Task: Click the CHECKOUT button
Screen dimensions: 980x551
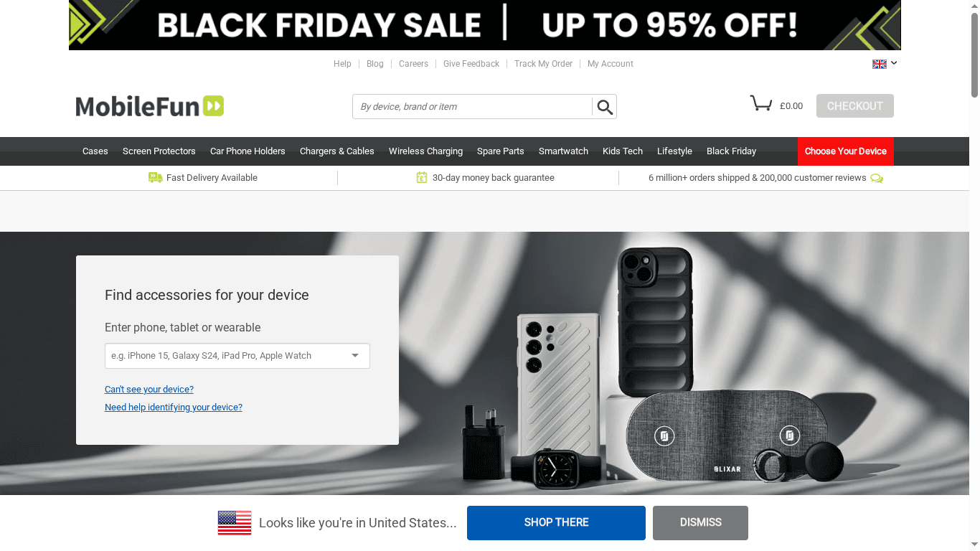Action: [854, 105]
